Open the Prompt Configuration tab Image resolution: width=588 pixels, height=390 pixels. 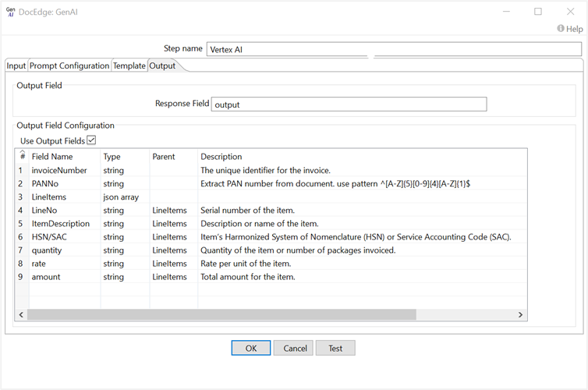coord(69,66)
